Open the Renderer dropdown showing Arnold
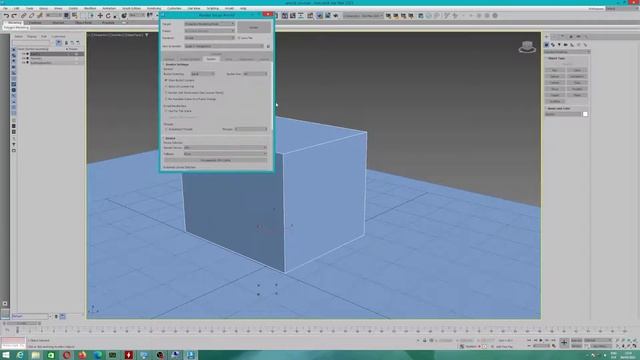640x360 pixels. point(210,38)
